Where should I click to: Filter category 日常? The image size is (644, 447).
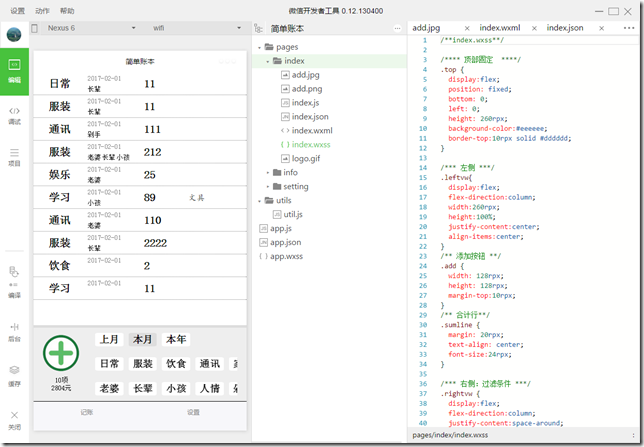coord(109,364)
